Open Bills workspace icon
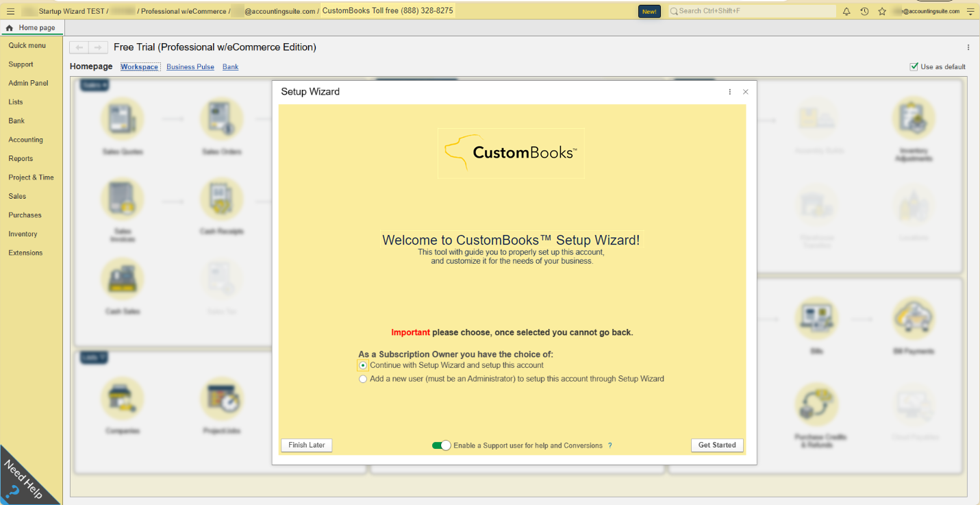The image size is (980, 505). click(x=816, y=319)
